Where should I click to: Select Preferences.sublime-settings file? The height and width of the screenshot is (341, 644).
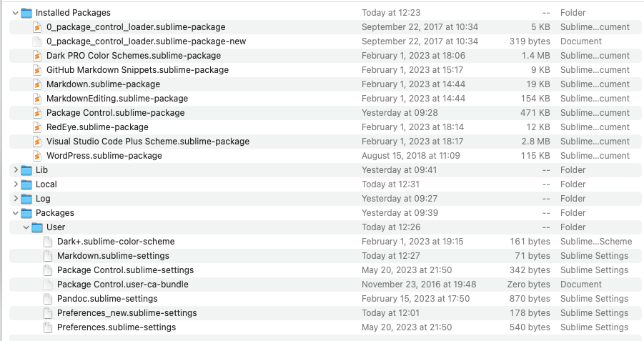pos(325,327)
